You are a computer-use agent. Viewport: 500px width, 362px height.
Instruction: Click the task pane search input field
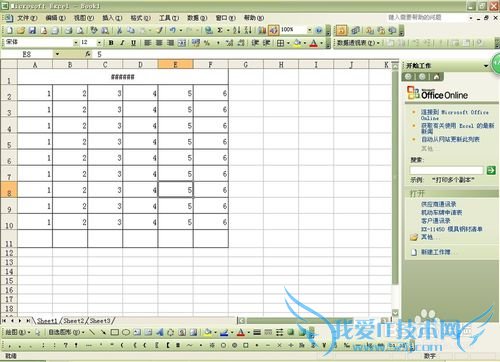click(x=447, y=170)
